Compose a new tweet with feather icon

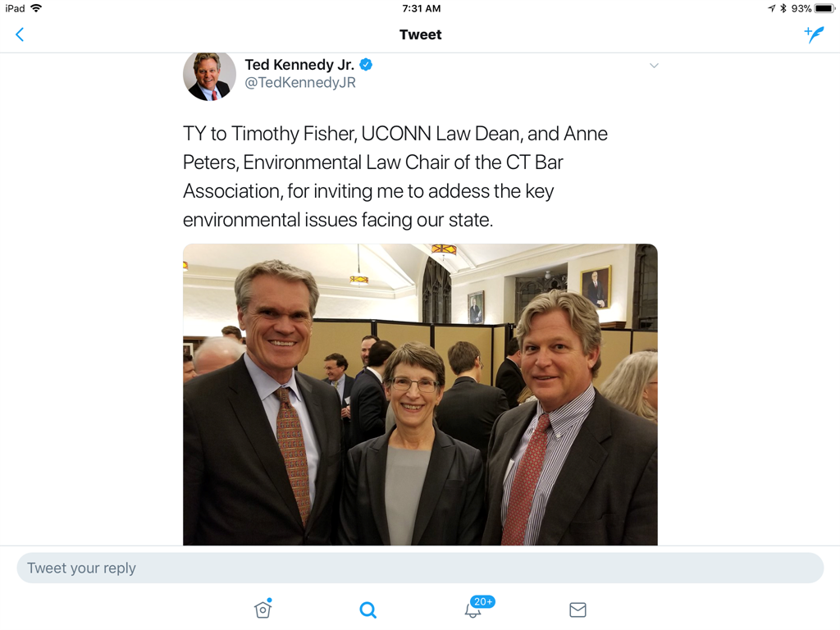[x=814, y=34]
